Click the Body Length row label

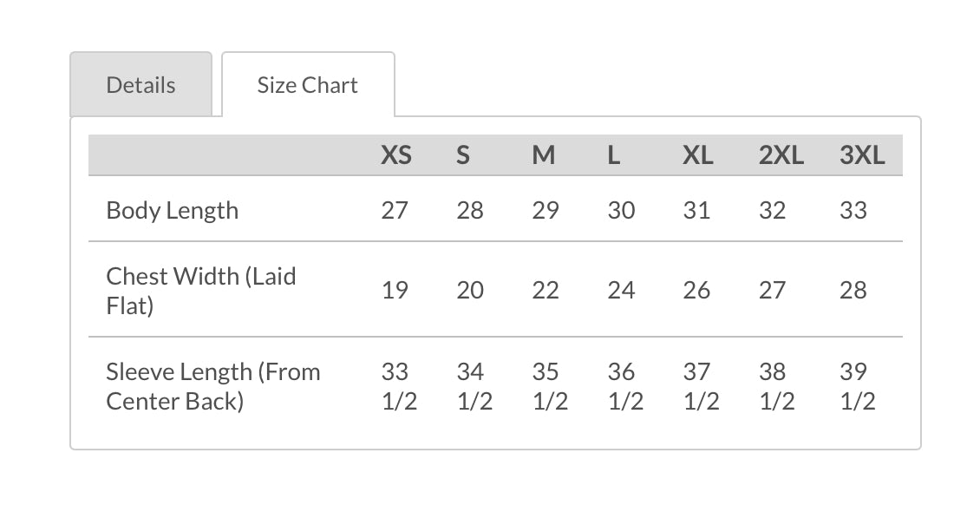[172, 210]
